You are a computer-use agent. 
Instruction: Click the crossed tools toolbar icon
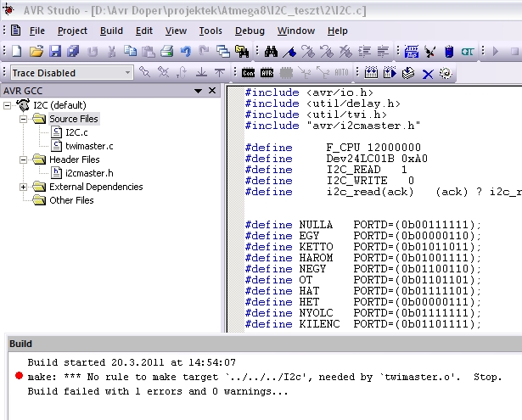click(x=430, y=52)
